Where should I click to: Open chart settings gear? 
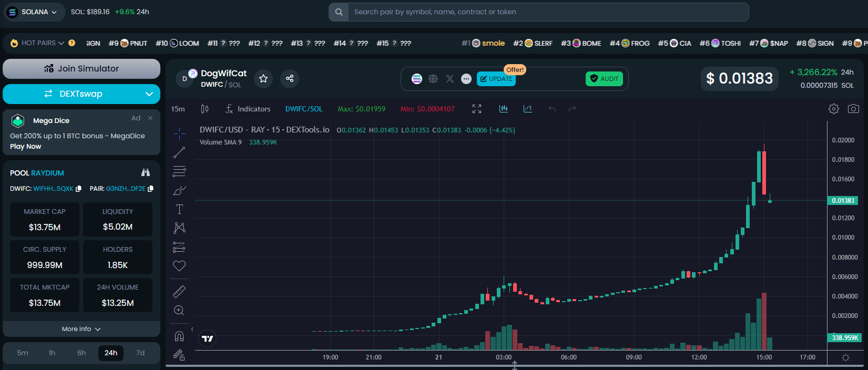(x=834, y=109)
